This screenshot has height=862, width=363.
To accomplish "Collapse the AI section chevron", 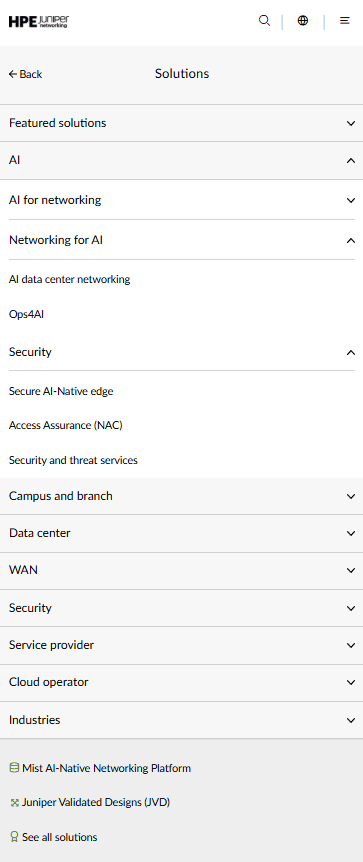I will click(x=351, y=161).
